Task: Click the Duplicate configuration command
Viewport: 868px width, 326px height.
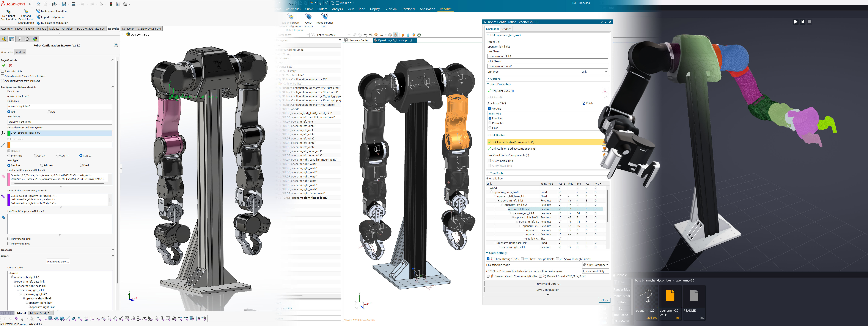Action: tap(52, 23)
